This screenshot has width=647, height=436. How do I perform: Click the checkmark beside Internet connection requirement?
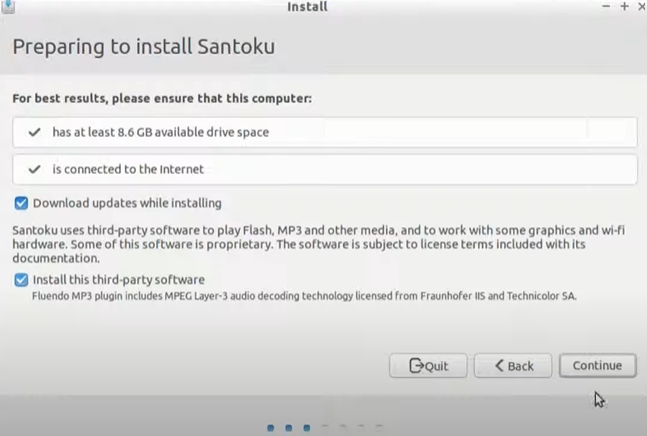[35, 169]
